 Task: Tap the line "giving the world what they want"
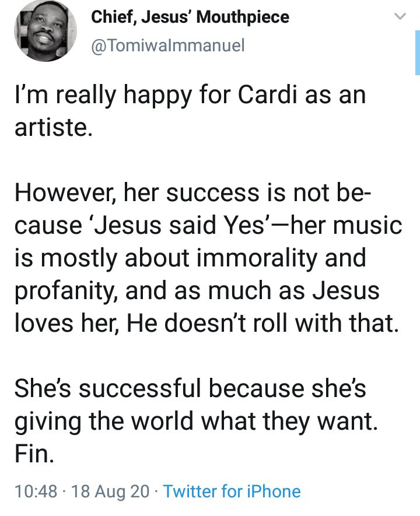[195, 420]
